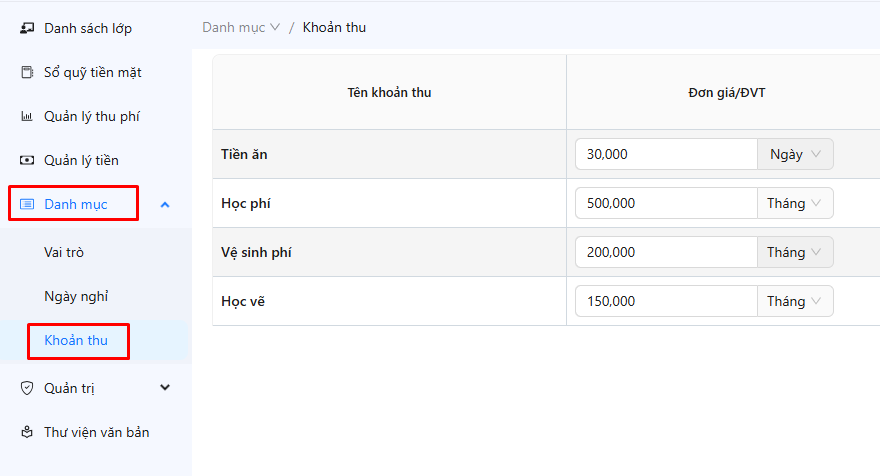
Task: Select the Ngày nghỉ menu item
Action: point(76,296)
